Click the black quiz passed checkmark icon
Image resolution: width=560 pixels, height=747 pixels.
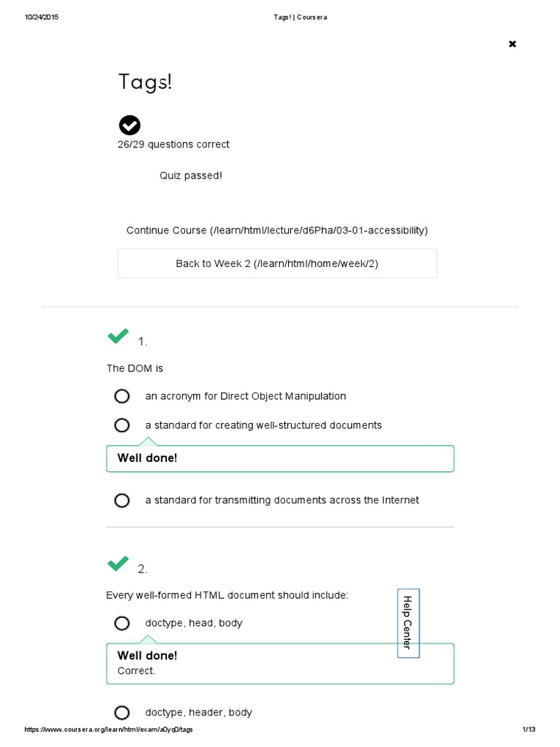[x=129, y=125]
